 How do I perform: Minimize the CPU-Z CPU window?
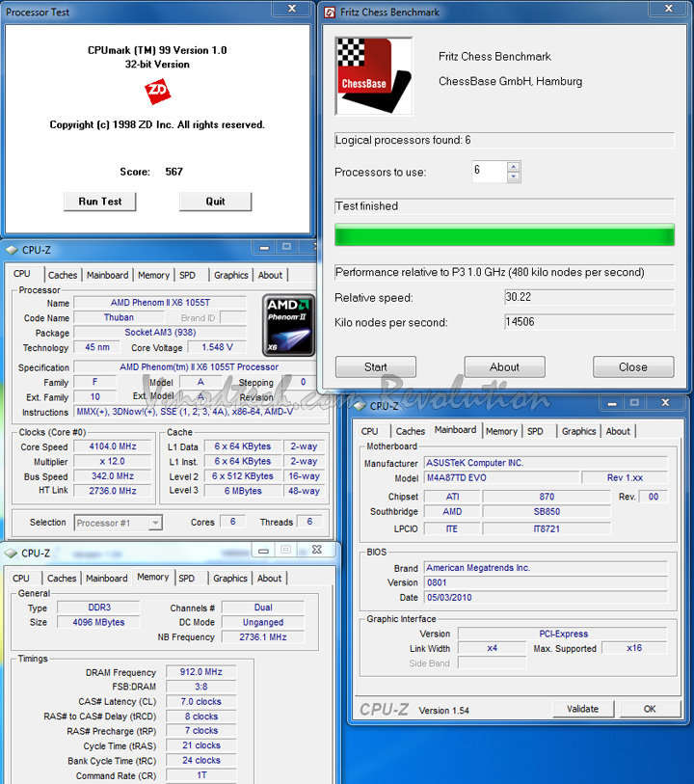coord(264,247)
